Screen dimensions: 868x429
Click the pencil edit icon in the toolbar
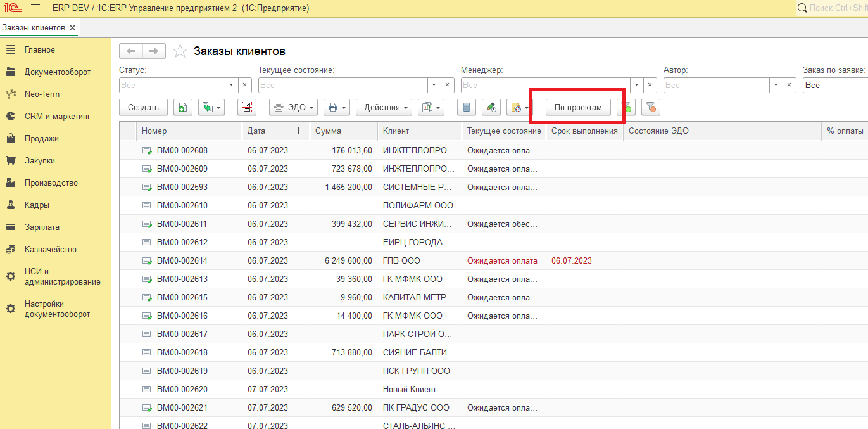(x=491, y=108)
